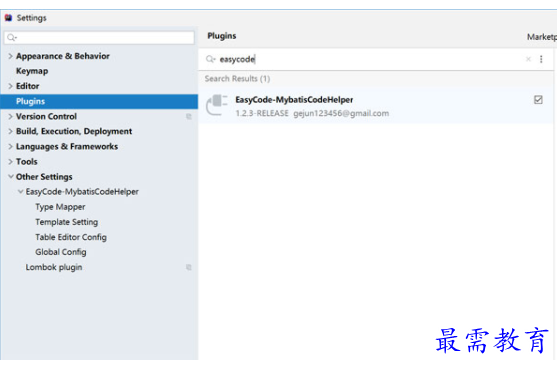Select the Version Control entry
Viewport: 557px width, 372px height.
pos(46,117)
